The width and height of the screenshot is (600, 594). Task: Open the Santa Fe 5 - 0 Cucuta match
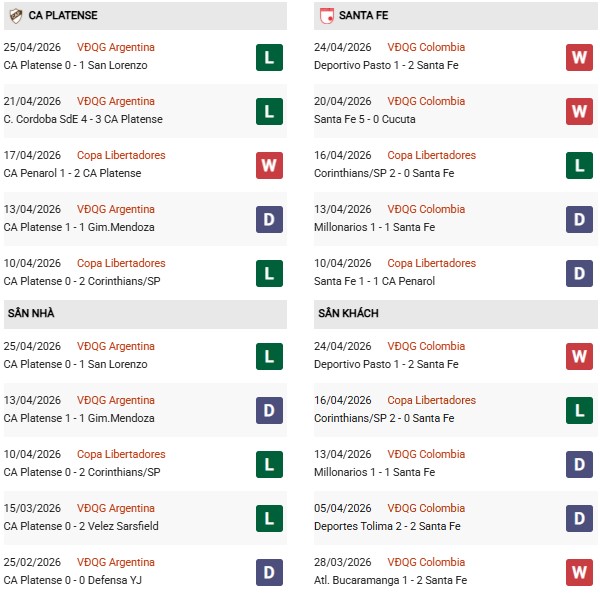point(364,119)
